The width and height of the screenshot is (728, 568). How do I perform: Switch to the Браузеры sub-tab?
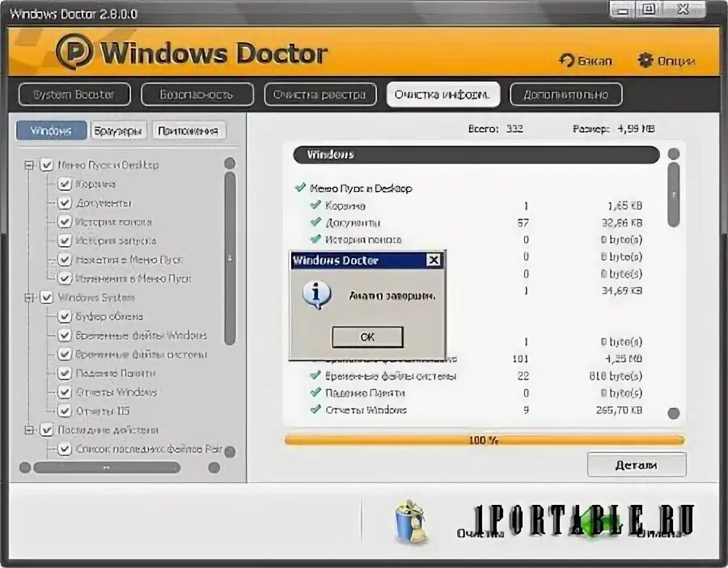(x=119, y=130)
